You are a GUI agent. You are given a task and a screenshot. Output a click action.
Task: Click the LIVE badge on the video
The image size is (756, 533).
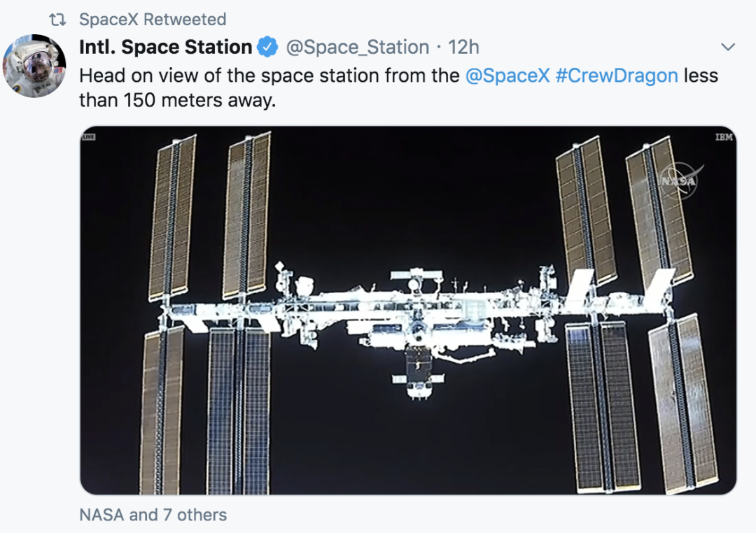tap(88, 137)
